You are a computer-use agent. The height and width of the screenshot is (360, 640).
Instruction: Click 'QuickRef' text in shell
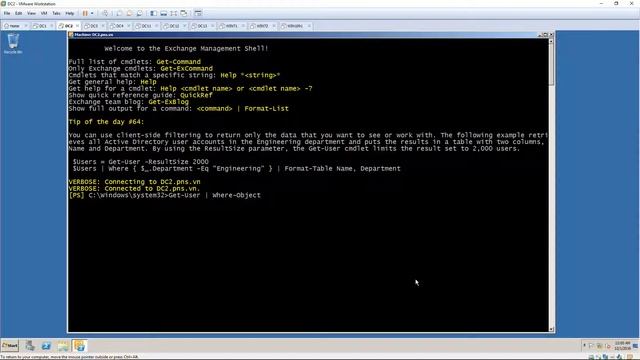pos(196,95)
